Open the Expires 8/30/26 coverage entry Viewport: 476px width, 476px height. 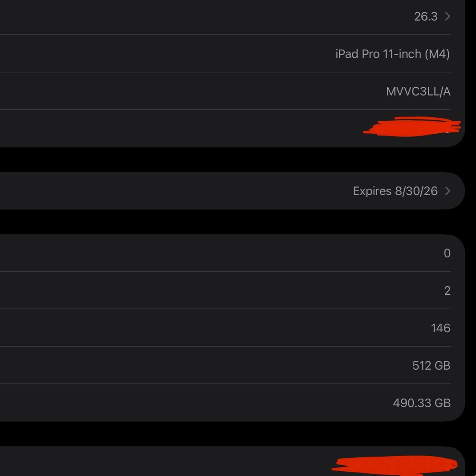coord(395,191)
